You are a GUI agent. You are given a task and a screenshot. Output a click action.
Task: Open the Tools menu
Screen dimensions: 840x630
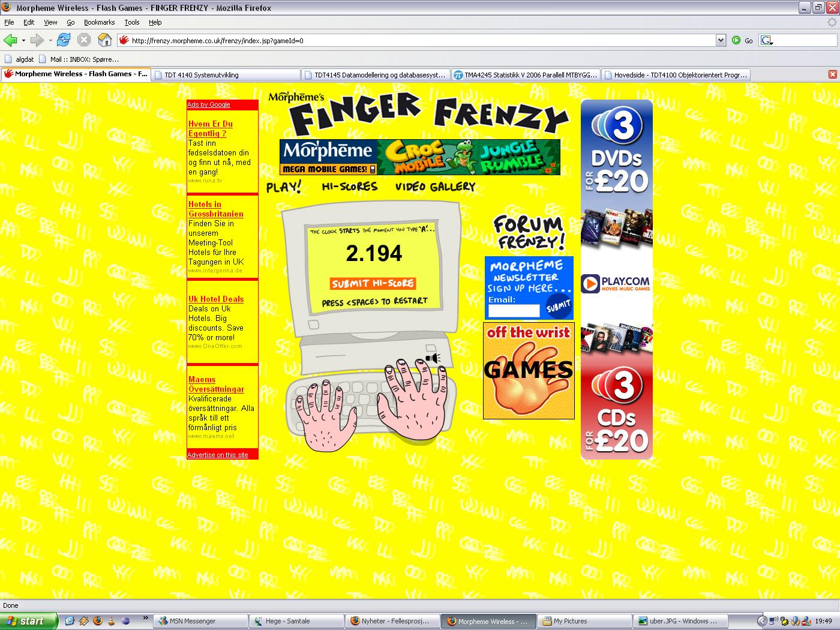click(x=132, y=22)
